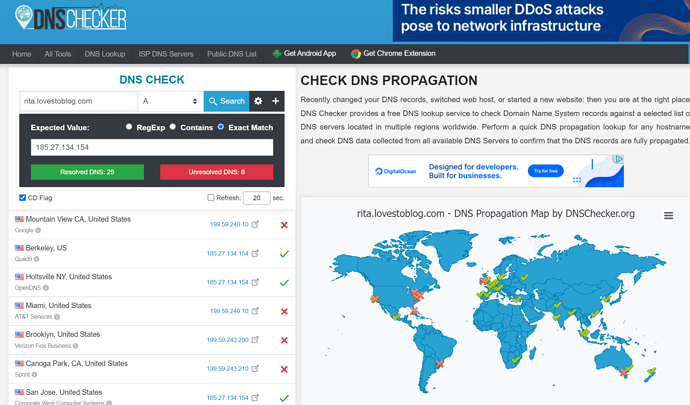Open external link icon for Miami row
Screen dimensions: 690x405
click(255, 311)
